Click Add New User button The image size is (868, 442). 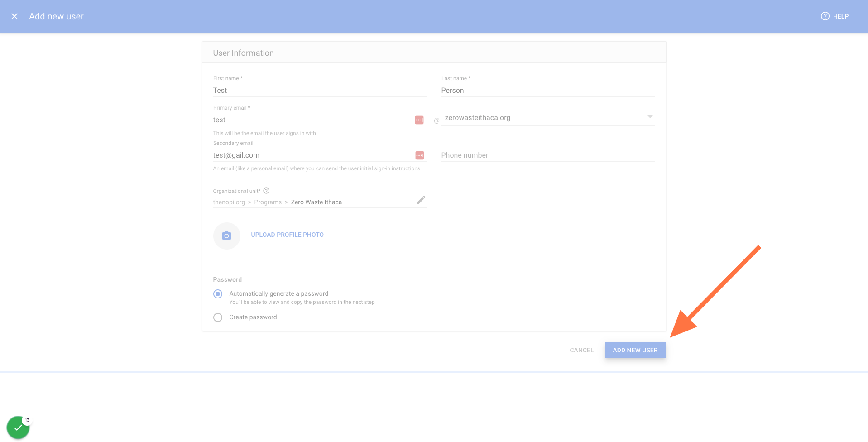tap(635, 350)
